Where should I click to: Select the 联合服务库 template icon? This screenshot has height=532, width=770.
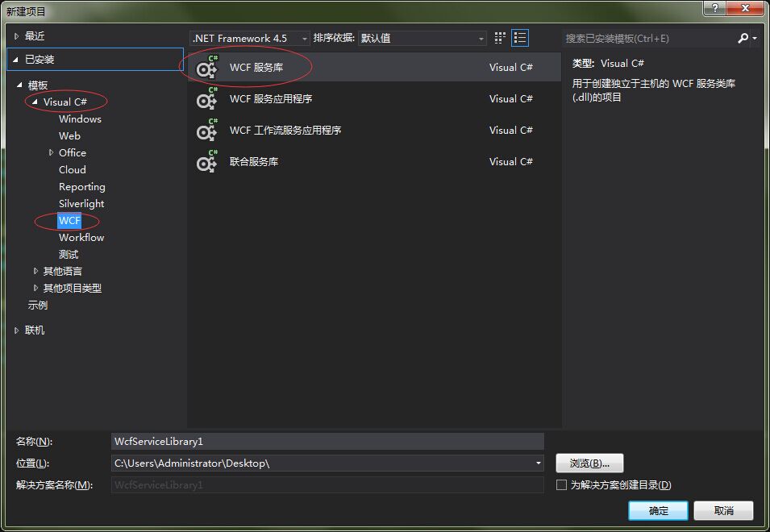(206, 161)
